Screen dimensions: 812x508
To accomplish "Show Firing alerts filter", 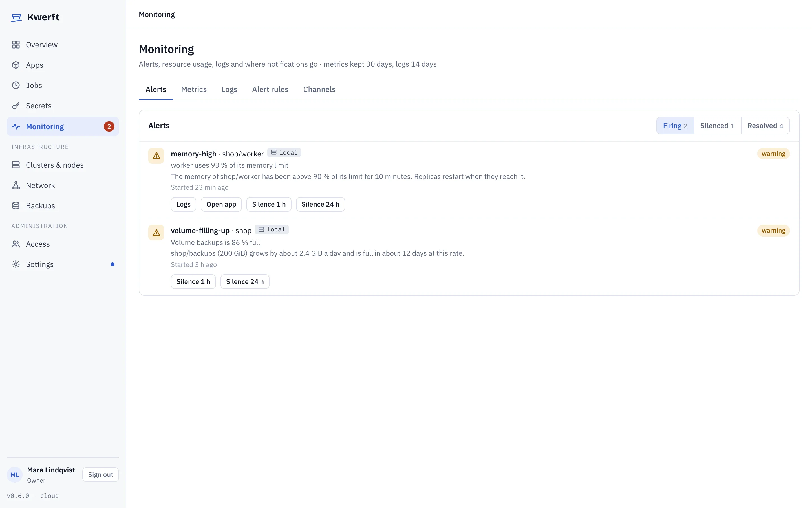I will click(x=675, y=126).
